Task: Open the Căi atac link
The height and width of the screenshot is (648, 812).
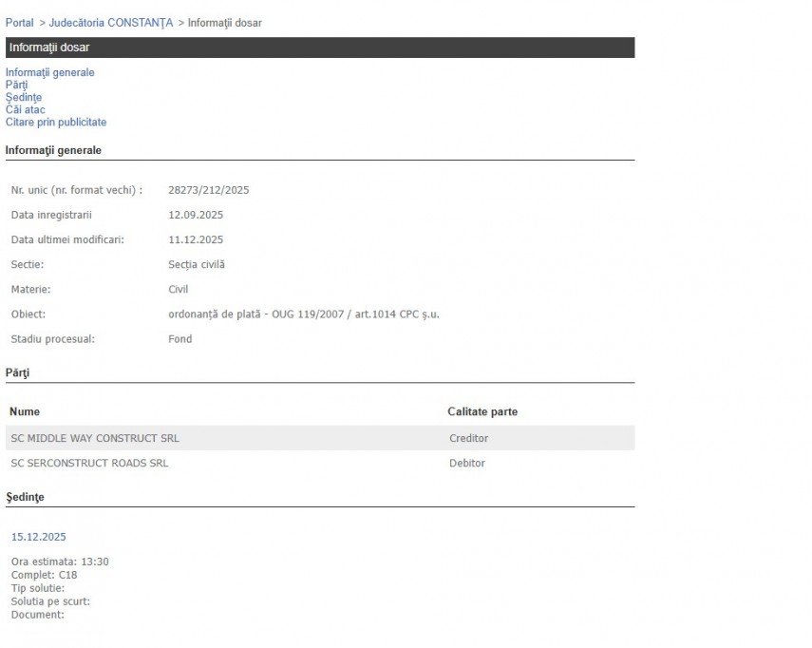Action: [x=25, y=109]
